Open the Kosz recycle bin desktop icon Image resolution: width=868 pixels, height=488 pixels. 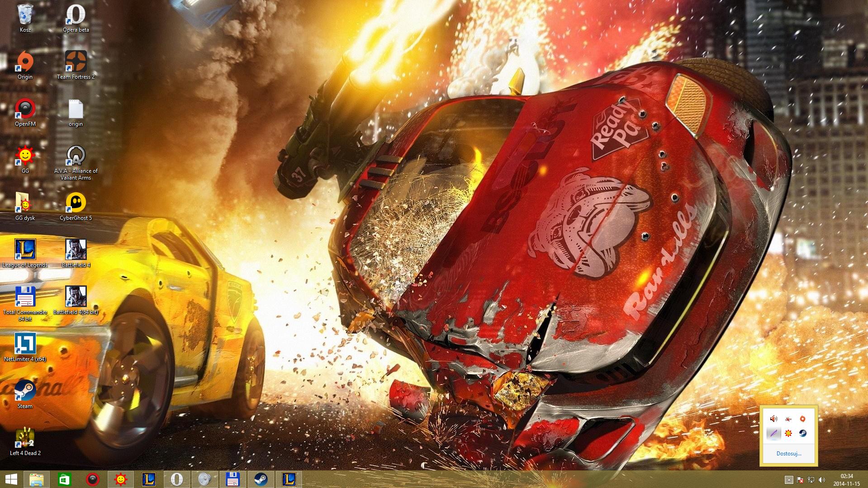[25, 19]
